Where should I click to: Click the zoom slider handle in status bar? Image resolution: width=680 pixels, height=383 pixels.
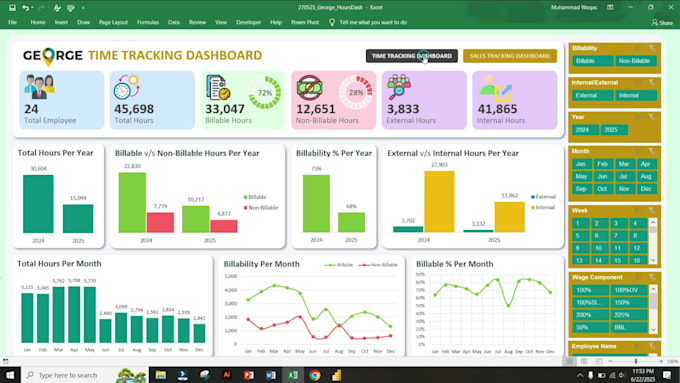636,361
